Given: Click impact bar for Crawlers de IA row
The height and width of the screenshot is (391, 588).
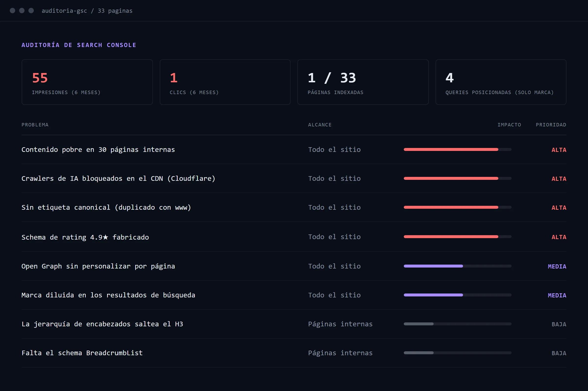Looking at the screenshot, I should (458, 178).
